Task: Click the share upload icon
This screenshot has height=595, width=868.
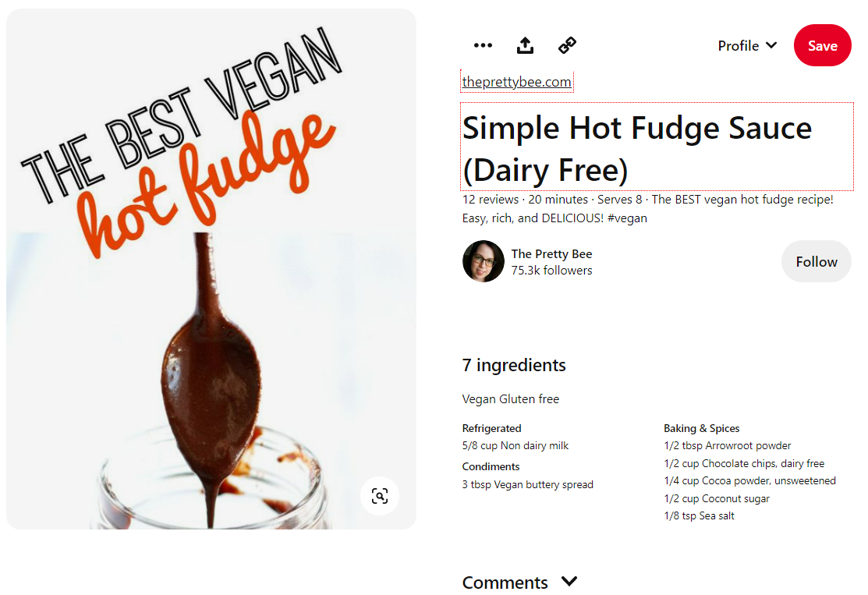Action: coord(525,45)
